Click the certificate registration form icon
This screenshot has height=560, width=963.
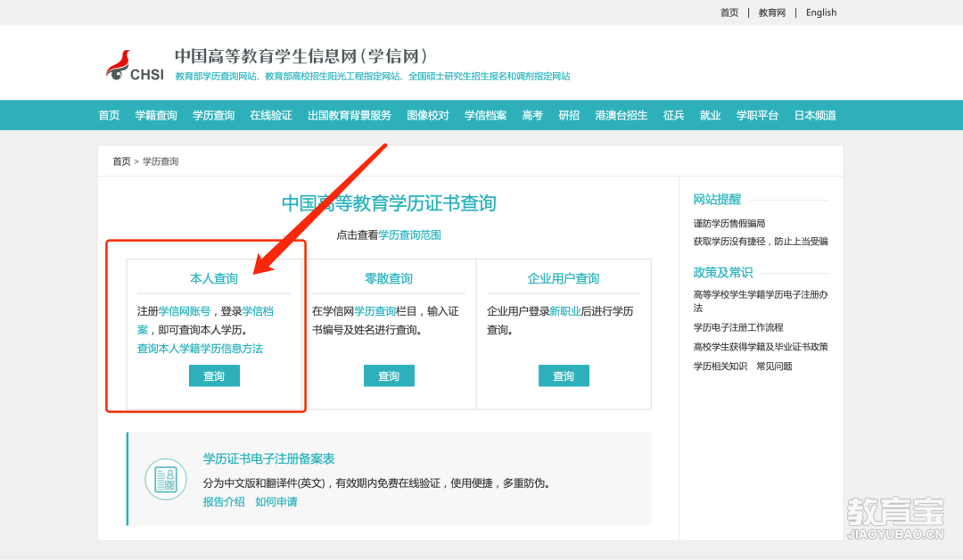click(166, 479)
